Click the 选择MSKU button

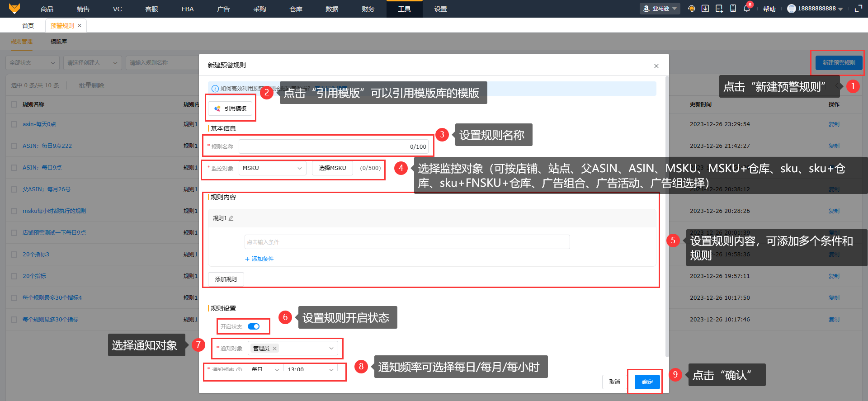332,168
